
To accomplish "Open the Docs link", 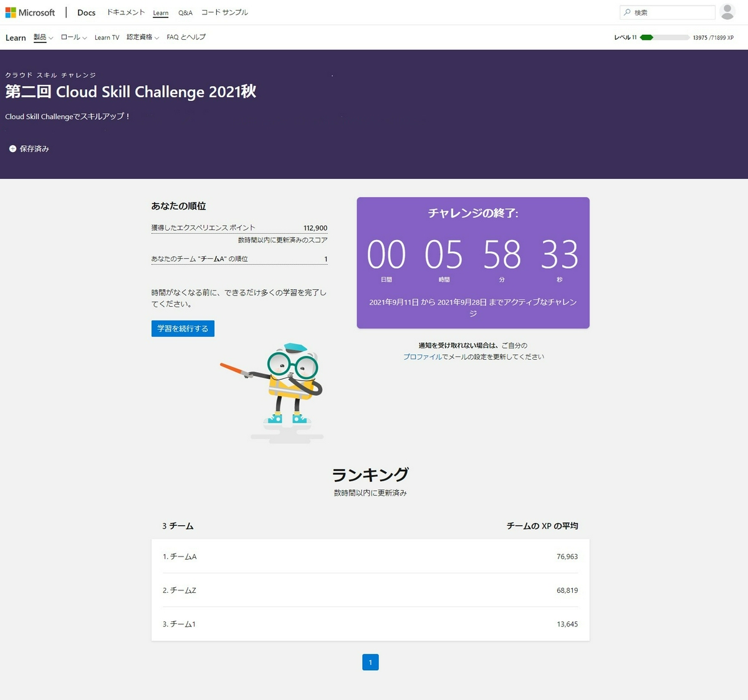I will 86,12.
